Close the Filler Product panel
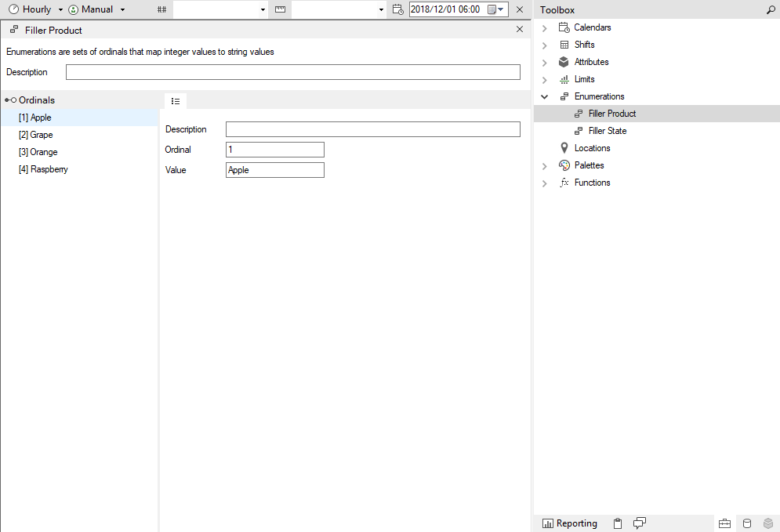This screenshot has width=780, height=532. click(x=519, y=29)
